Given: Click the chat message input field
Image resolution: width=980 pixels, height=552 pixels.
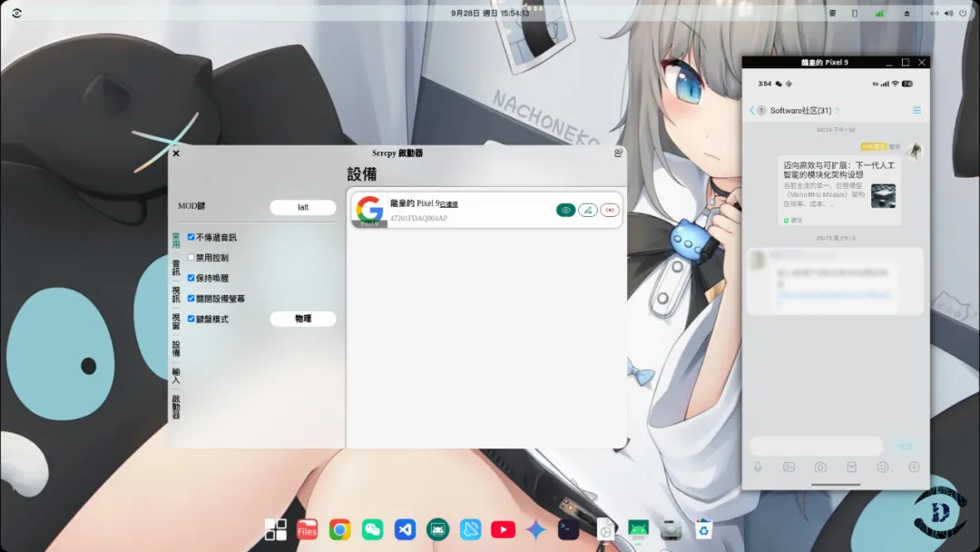Looking at the screenshot, I should click(815, 446).
